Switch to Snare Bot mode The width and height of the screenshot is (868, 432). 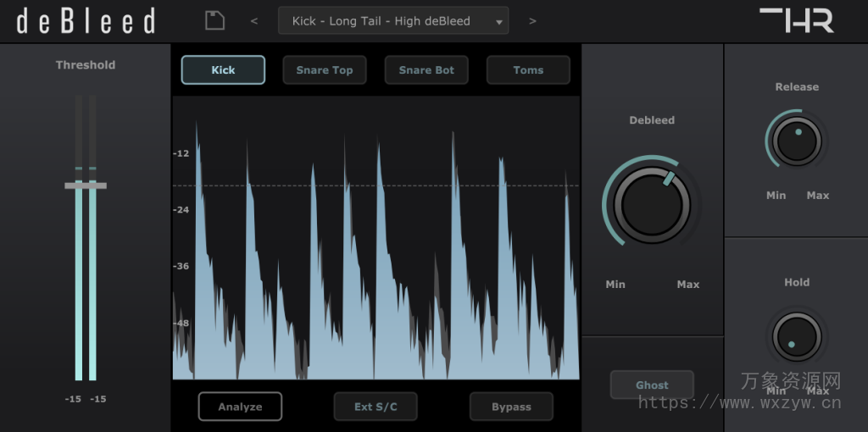tap(426, 69)
